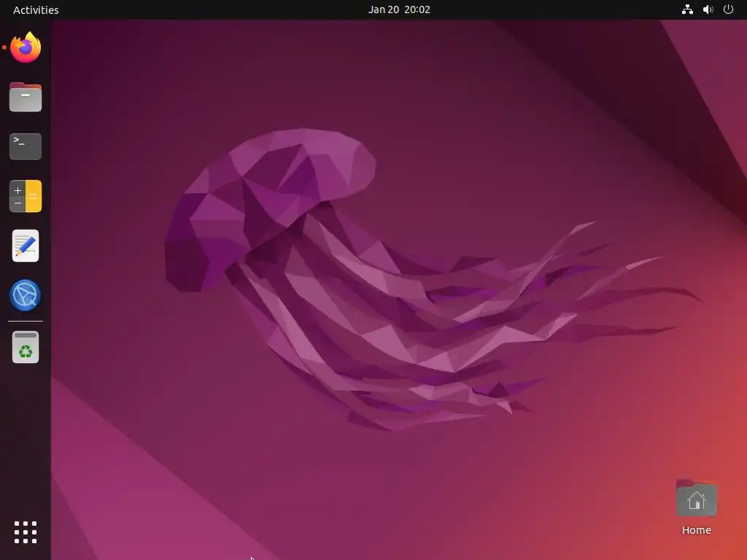Open the power menu icon
This screenshot has height=560, width=747.
click(x=728, y=9)
